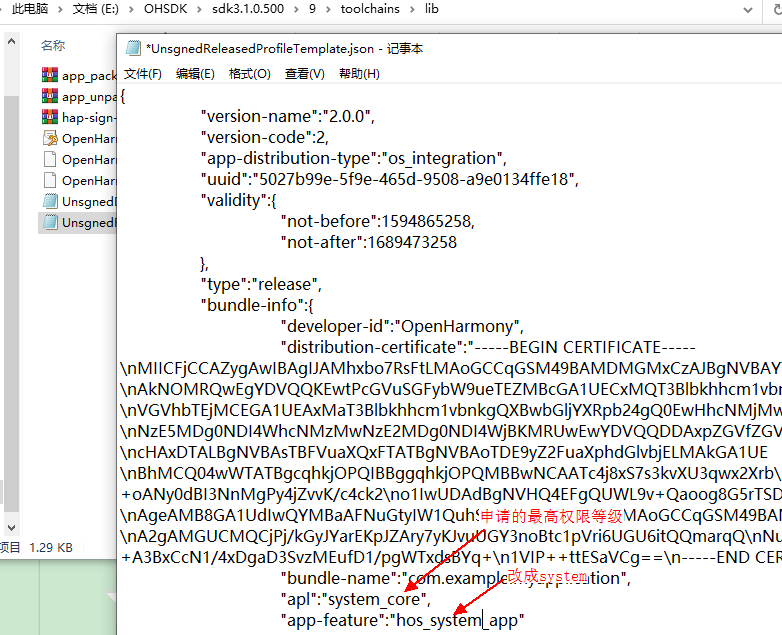Go to sdk3.1.0.500 folder in breadcrumb
Screen dimensions: 782x635
coord(248,9)
